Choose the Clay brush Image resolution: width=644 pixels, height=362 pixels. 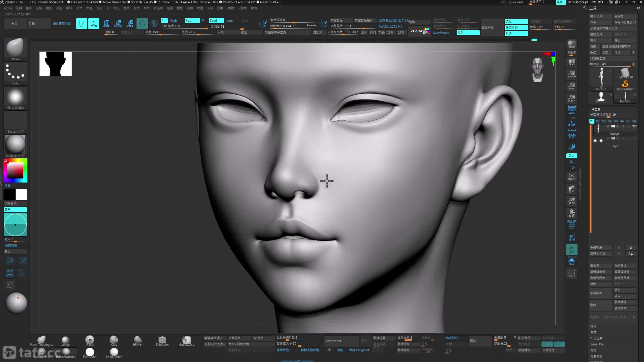coord(114,341)
